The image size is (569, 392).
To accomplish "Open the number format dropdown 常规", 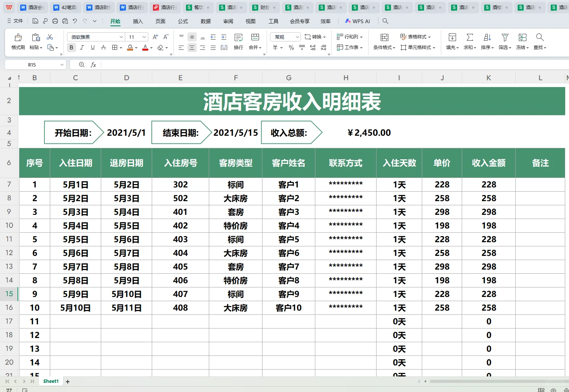I will pos(297,37).
